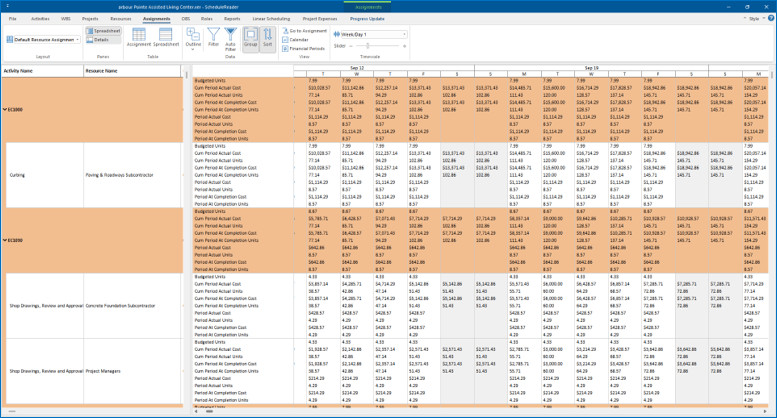777x418 pixels.
Task: Select Shop Drawings activity for Concrete Foundation Subcontractor
Action: (45, 306)
